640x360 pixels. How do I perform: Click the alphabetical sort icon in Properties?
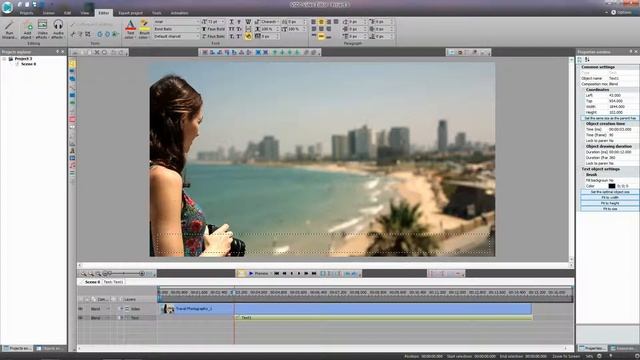[x=587, y=60]
